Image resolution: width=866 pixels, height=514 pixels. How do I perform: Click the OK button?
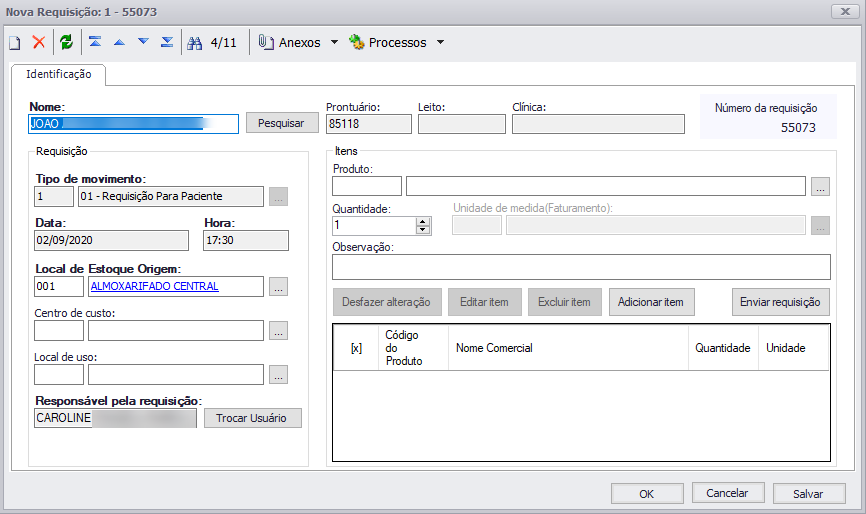coord(647,494)
